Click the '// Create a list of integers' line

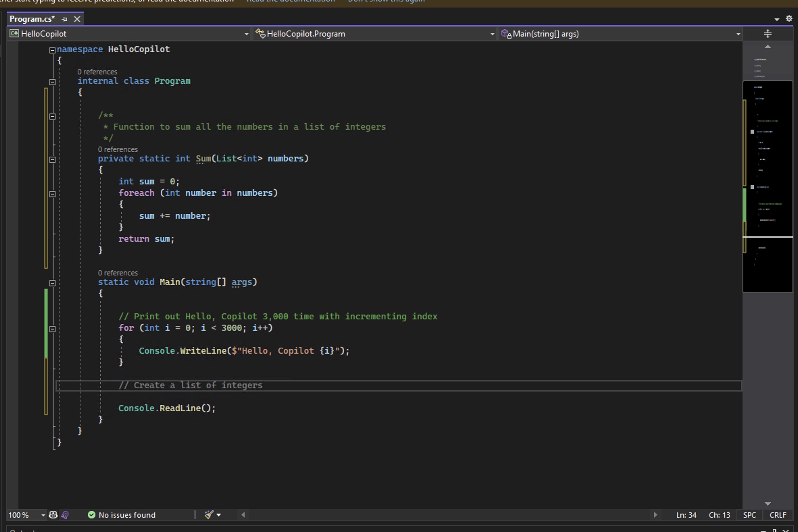point(191,385)
